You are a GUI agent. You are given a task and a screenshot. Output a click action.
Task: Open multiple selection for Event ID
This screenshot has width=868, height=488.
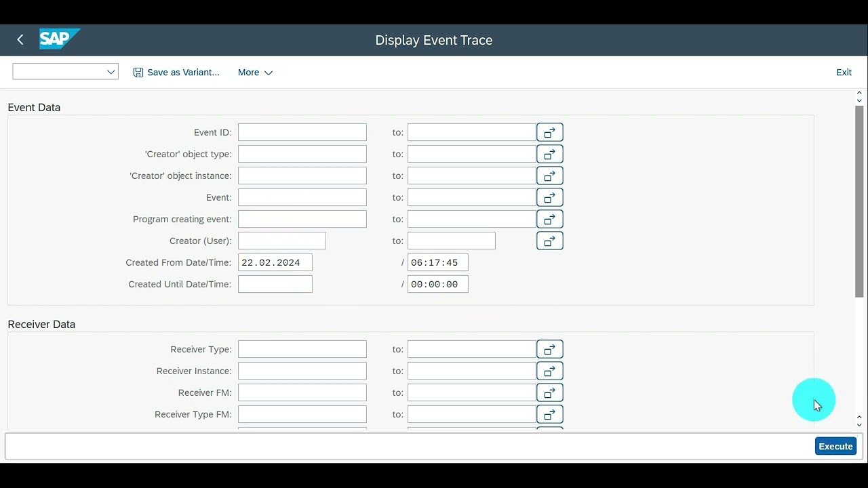[550, 132]
